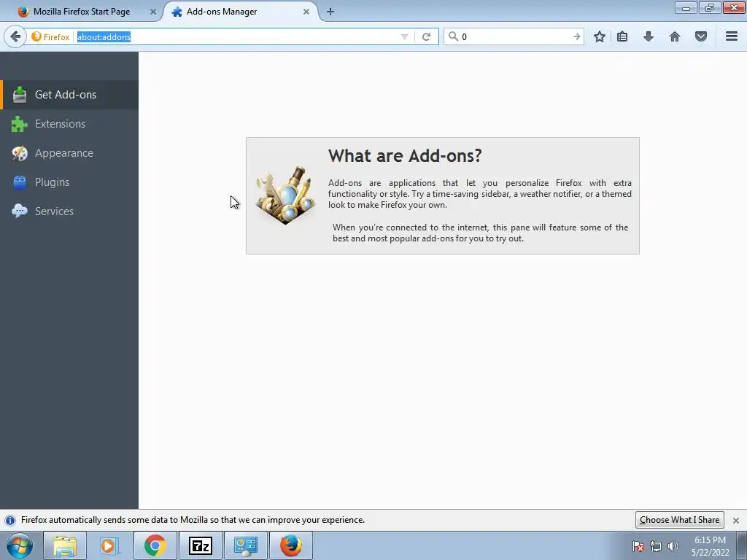Show address bar history dropdown
This screenshot has width=747, height=560.
pyautogui.click(x=404, y=36)
